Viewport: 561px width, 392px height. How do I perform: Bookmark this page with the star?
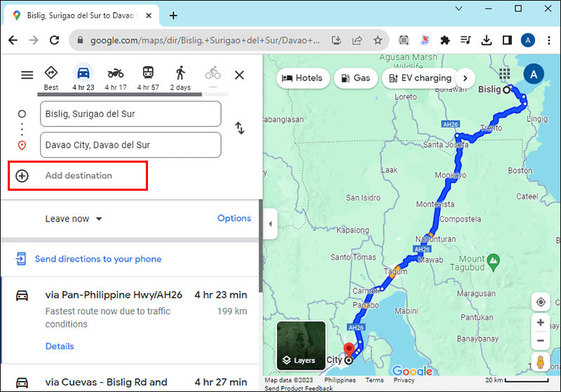[x=378, y=41]
